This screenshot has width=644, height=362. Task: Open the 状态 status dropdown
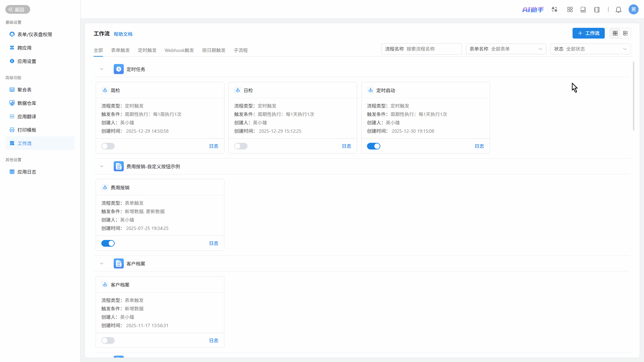(590, 49)
